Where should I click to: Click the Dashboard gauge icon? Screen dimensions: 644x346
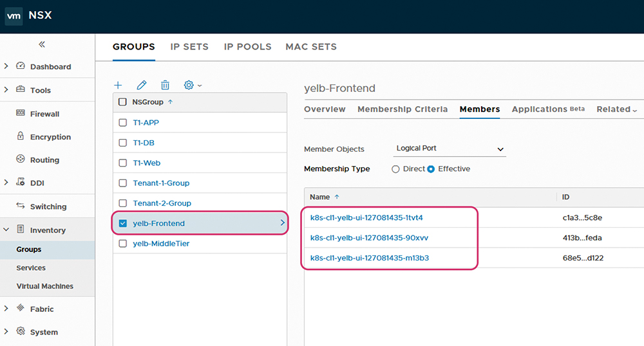coord(21,66)
